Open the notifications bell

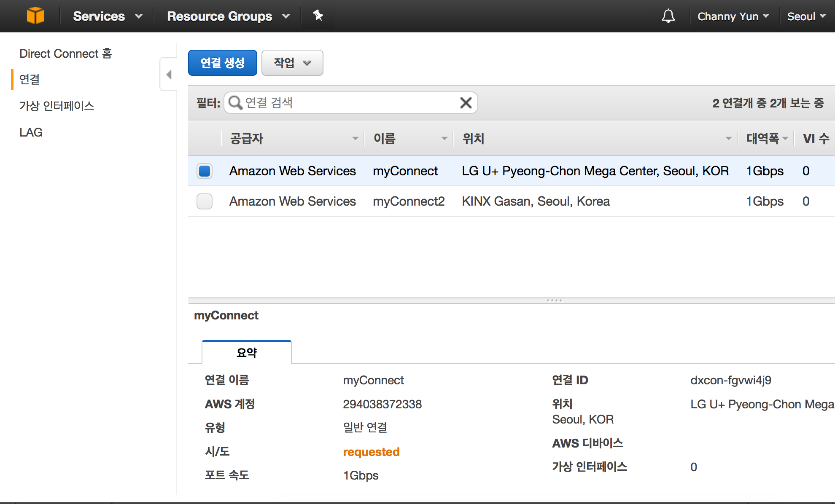668,16
